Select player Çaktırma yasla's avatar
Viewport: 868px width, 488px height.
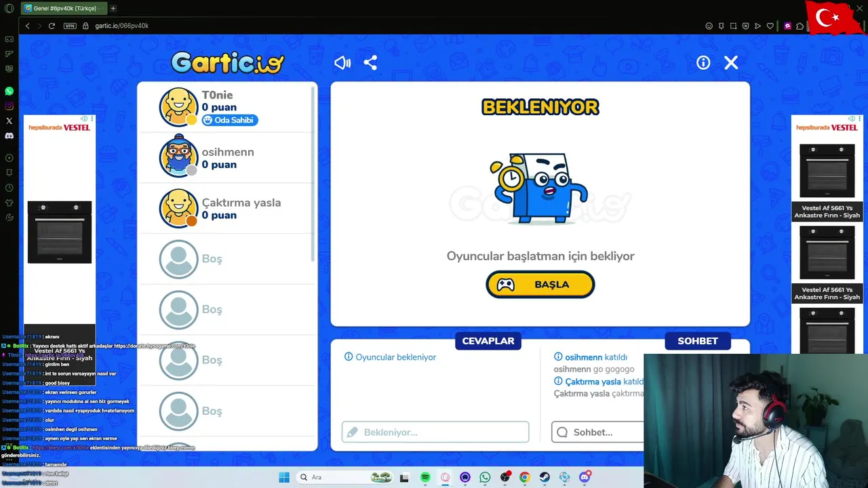click(178, 207)
